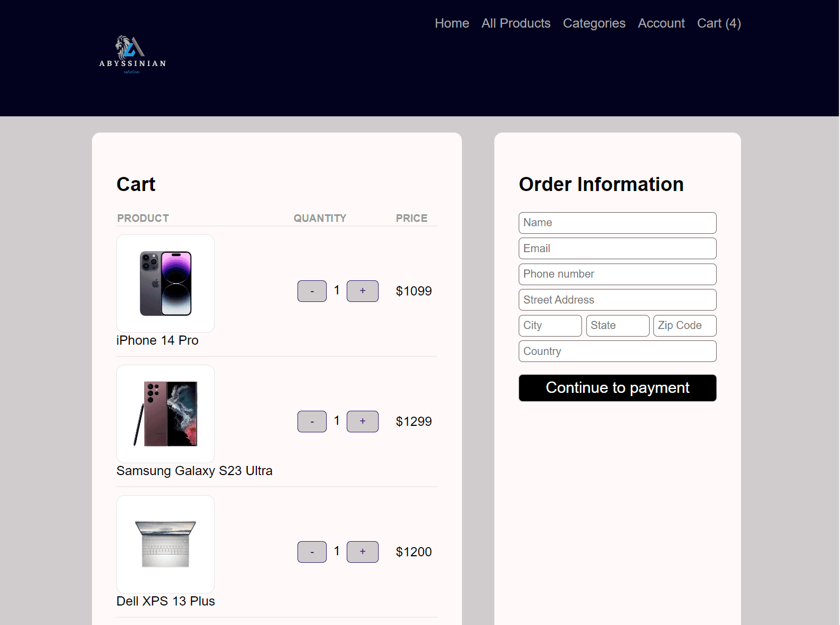Viewport: 840px width, 625px height.
Task: Decrease Dell XPS 13 Plus quantity
Action: [x=312, y=552]
